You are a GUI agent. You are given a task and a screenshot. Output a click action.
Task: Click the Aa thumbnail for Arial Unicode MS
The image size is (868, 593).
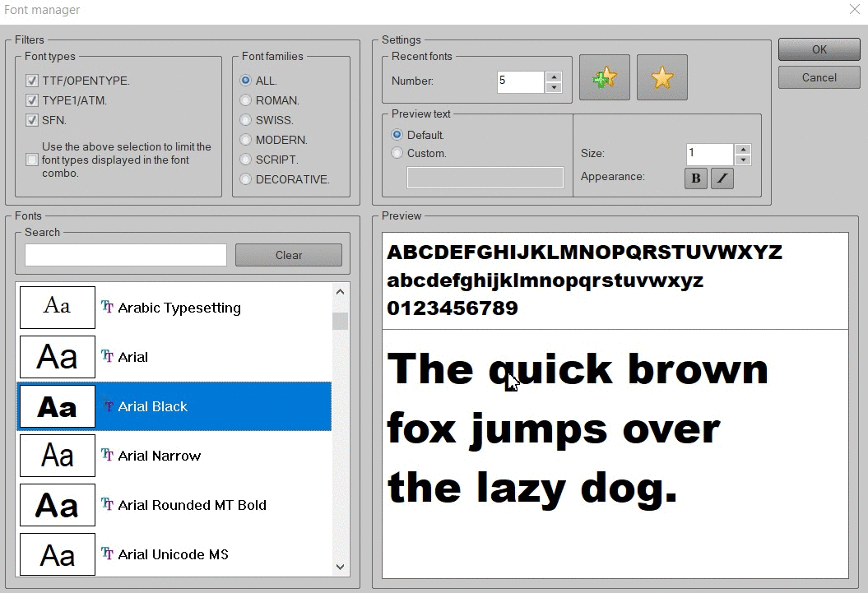pyautogui.click(x=58, y=554)
